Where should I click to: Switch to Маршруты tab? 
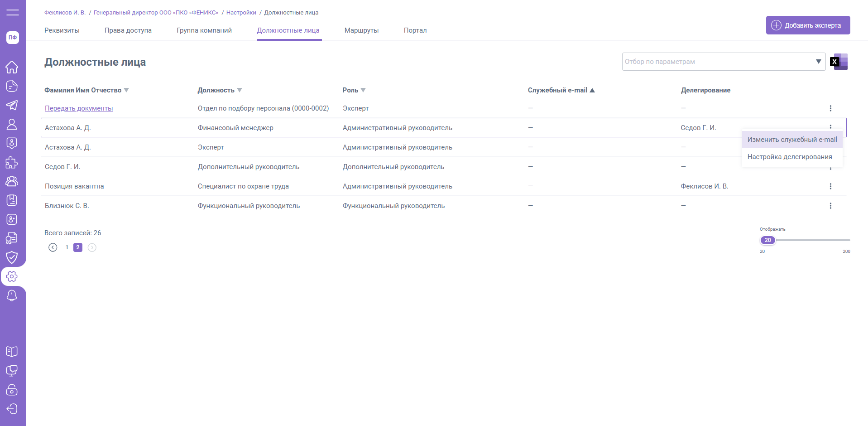362,30
